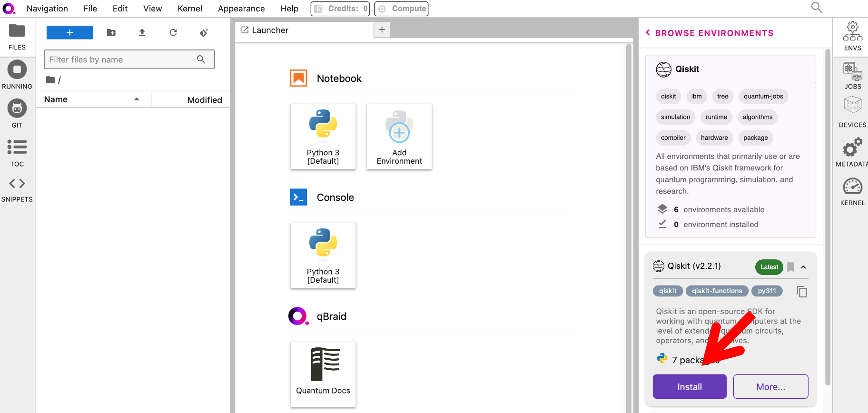This screenshot has width=868, height=413.
Task: Add a new launcher tab
Action: (x=382, y=29)
